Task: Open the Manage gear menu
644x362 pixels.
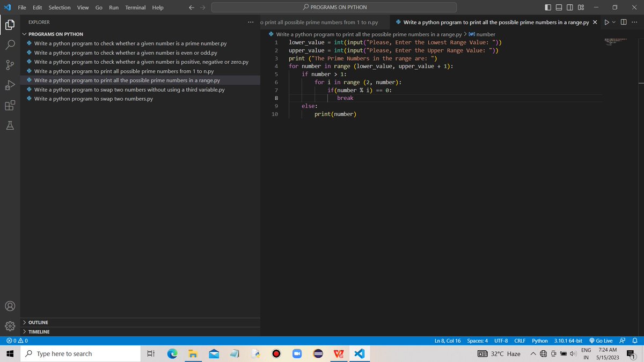Action: coord(10,326)
